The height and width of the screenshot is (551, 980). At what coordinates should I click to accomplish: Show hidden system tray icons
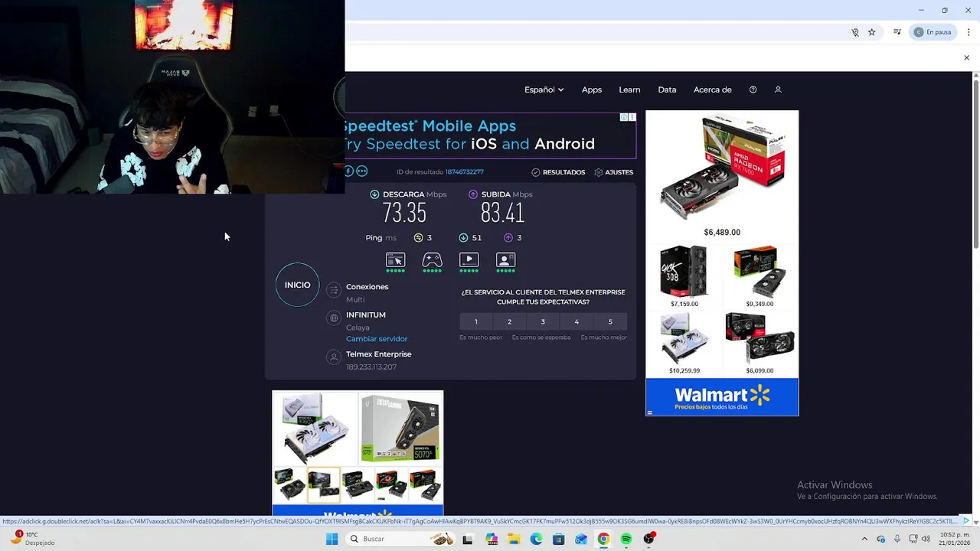coord(864,539)
